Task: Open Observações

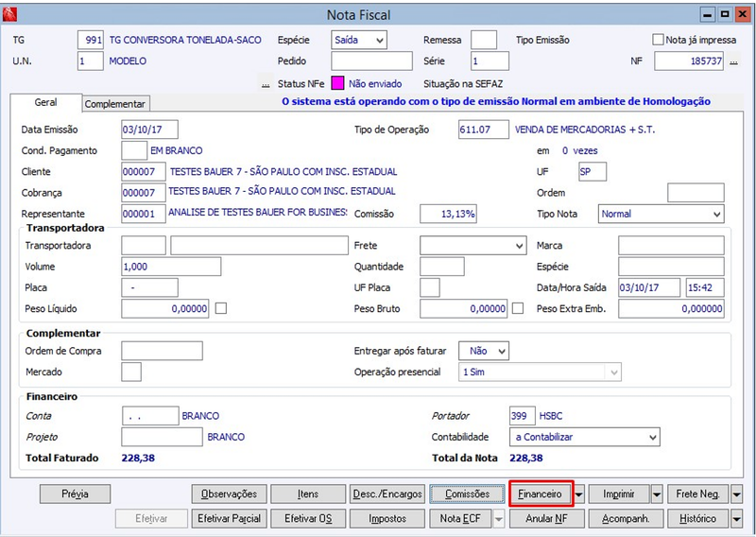Action: point(229,494)
